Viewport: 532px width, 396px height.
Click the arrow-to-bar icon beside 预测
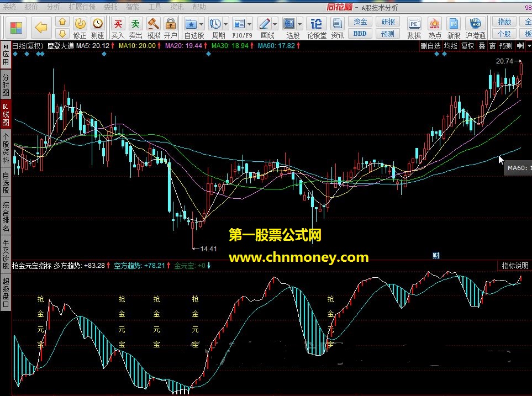[x=520, y=46]
